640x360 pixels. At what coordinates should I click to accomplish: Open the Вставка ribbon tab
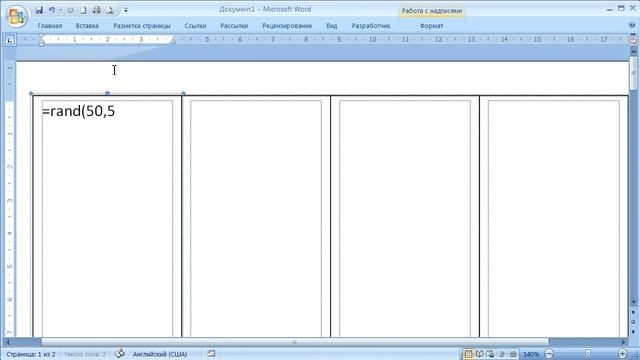pos(87,26)
